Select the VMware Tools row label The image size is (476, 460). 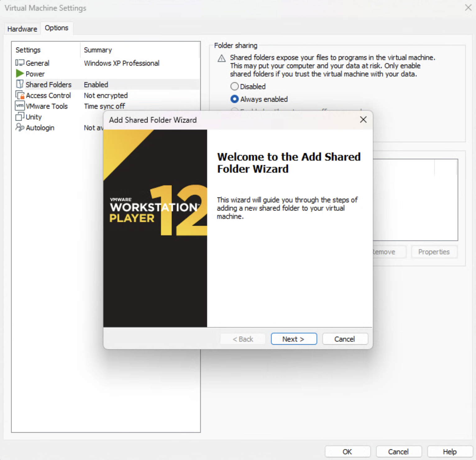(47, 106)
